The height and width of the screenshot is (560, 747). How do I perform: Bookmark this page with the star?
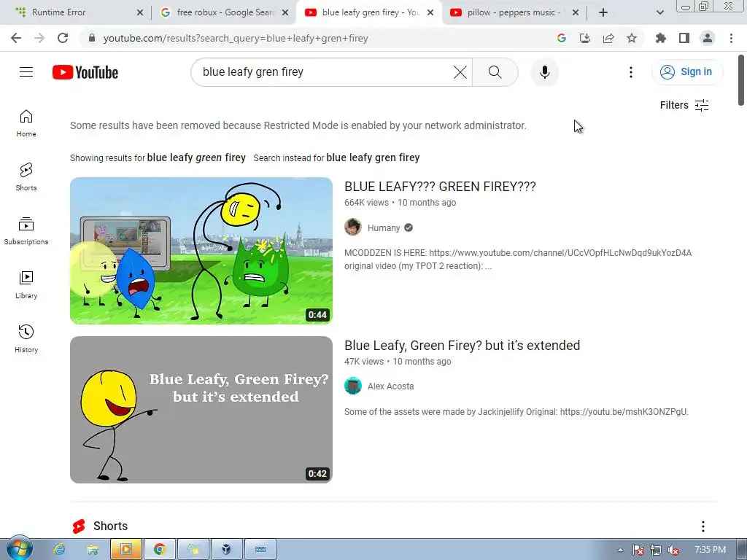click(x=632, y=38)
